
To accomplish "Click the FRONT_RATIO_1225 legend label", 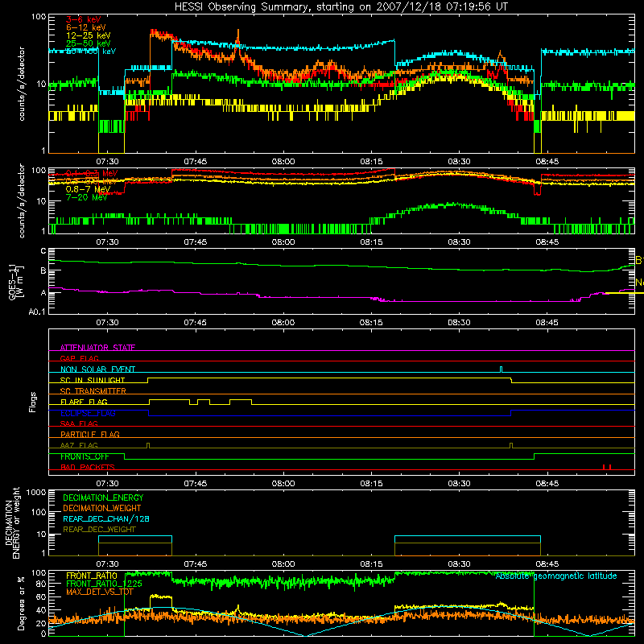I will click(104, 584).
